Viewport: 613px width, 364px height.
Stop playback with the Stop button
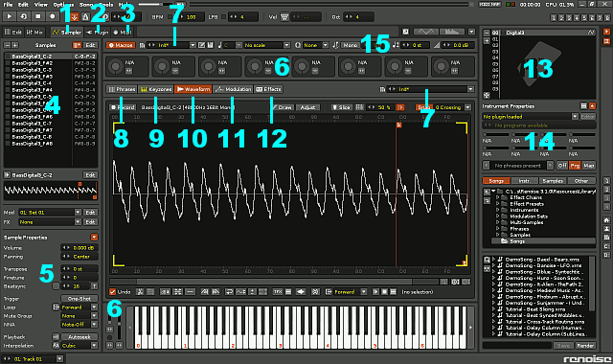tap(38, 16)
